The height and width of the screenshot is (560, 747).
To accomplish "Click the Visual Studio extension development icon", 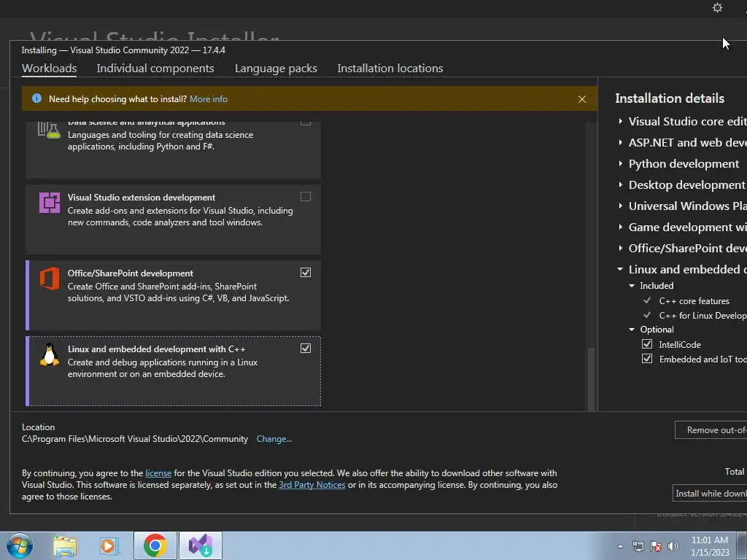I will point(50,203).
